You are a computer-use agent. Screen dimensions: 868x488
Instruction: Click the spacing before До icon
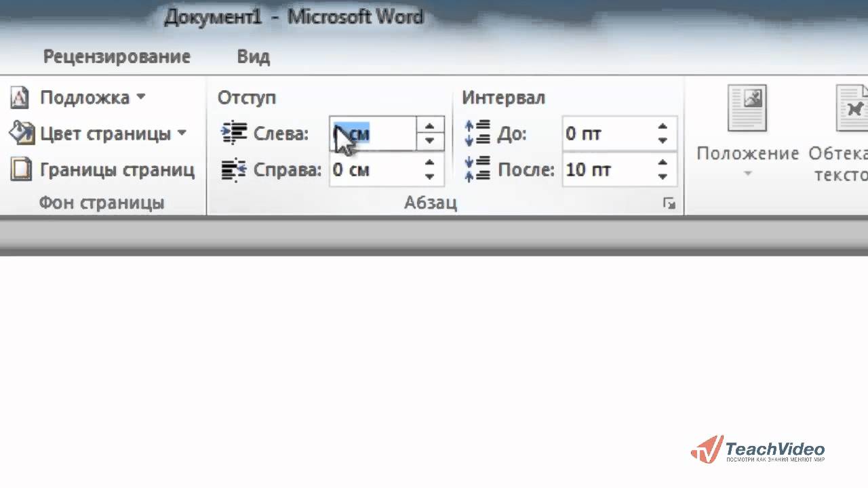(x=477, y=133)
